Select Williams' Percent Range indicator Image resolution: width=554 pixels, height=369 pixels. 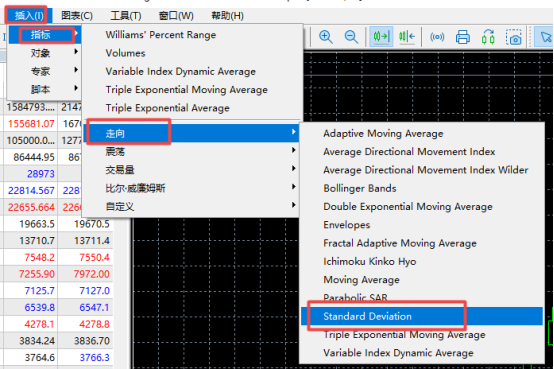[x=160, y=35]
